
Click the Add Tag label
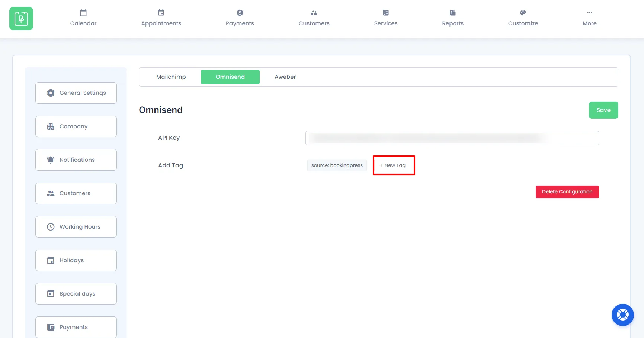point(171,165)
